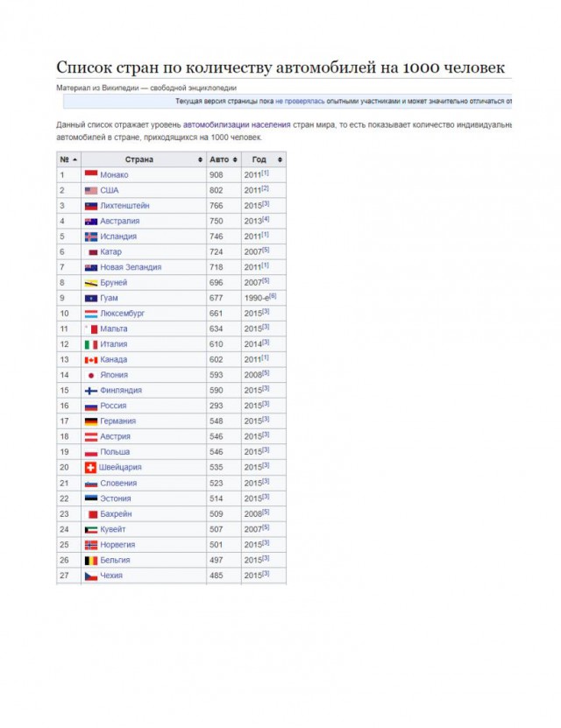Open the Италия country link
Screen dimensions: 561x728
coord(114,344)
